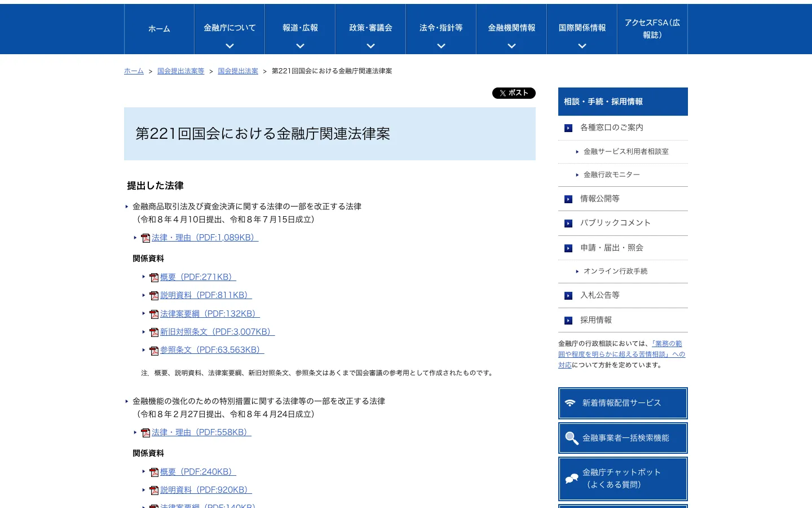The height and width of the screenshot is (508, 812).
Task: Click the PDF icon beside 説明資料 (PDF:920KB)
Action: [x=154, y=491]
